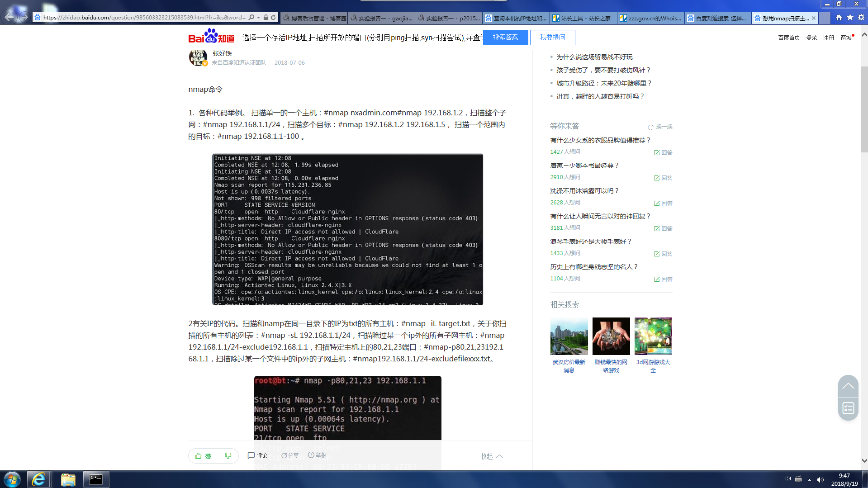Switch to the 百度知道搜索 tab
The image size is (868, 488).
coord(718,18)
